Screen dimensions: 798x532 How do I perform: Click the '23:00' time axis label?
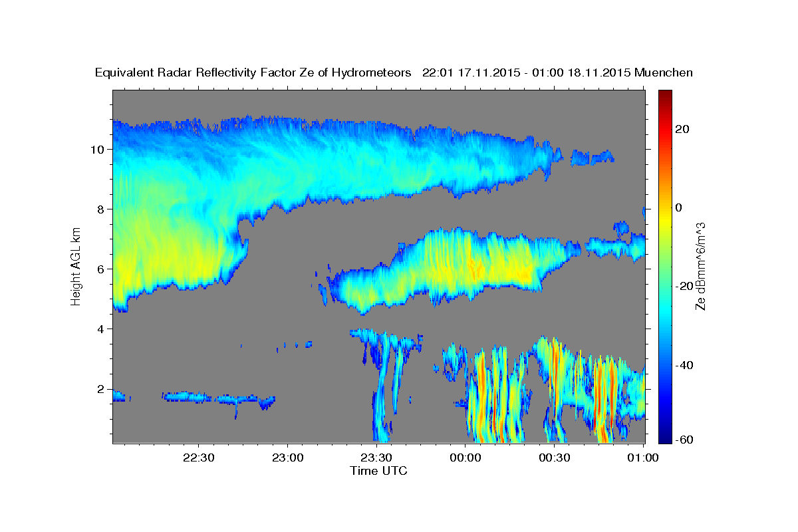coord(287,458)
